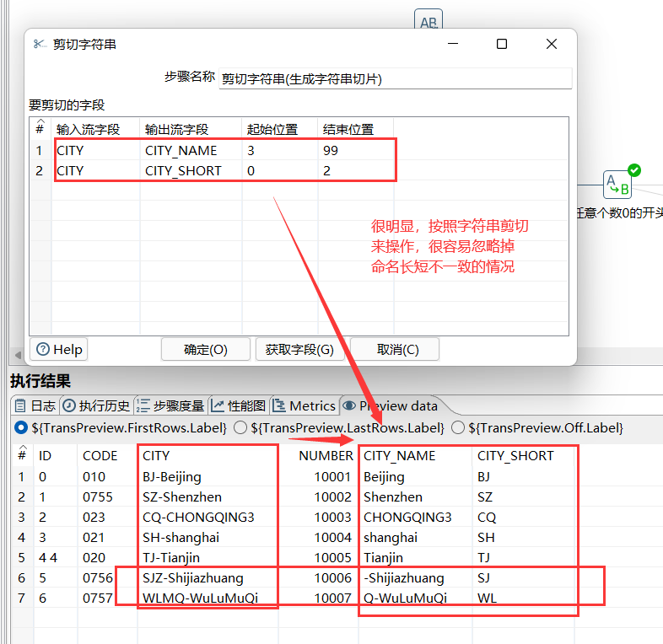Click the start position cell showing 0
Viewport: 663px width, 644px height.
tap(280, 171)
